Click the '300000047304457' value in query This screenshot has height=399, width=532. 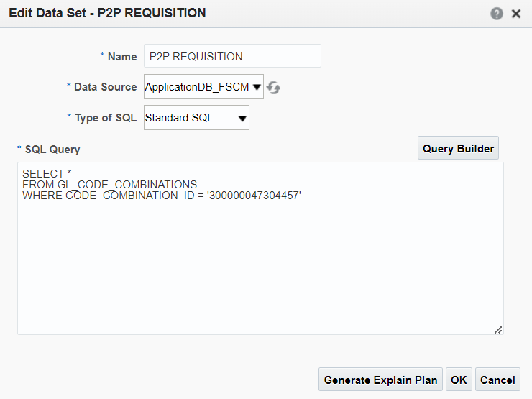click(254, 196)
